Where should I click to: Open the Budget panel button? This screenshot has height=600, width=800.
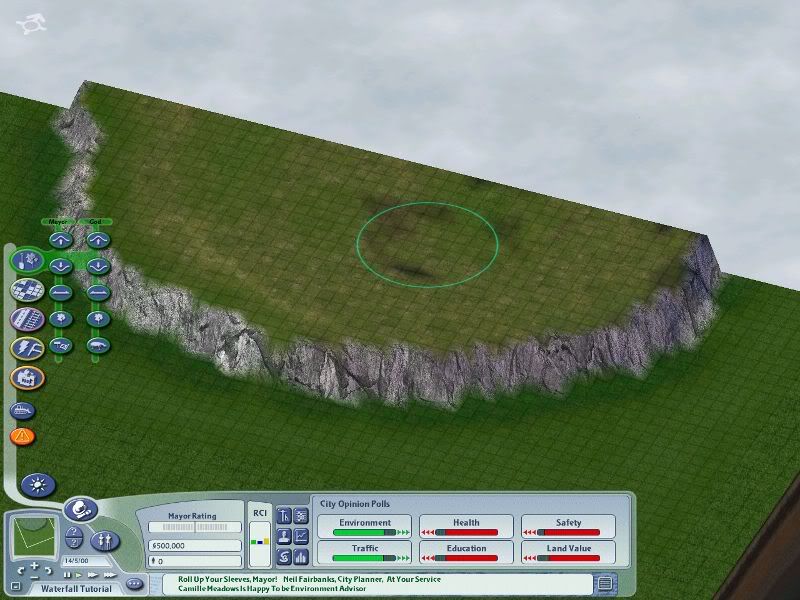283,556
